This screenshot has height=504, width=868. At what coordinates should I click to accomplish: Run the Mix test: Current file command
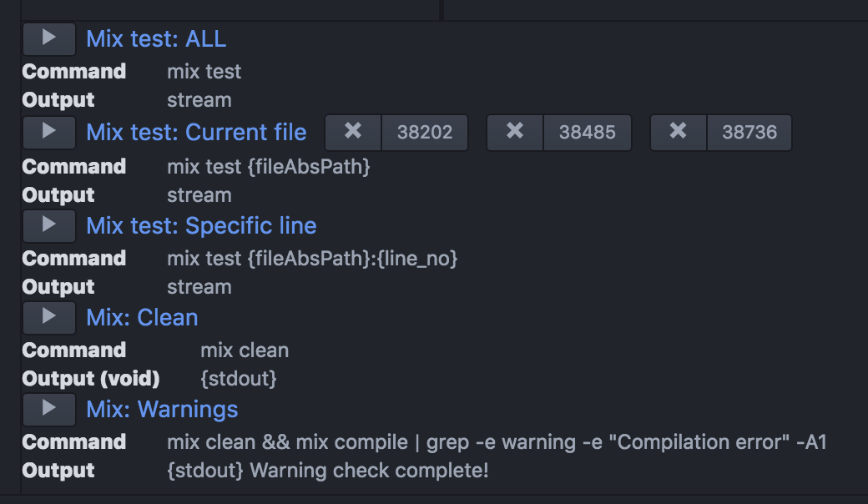[49, 132]
